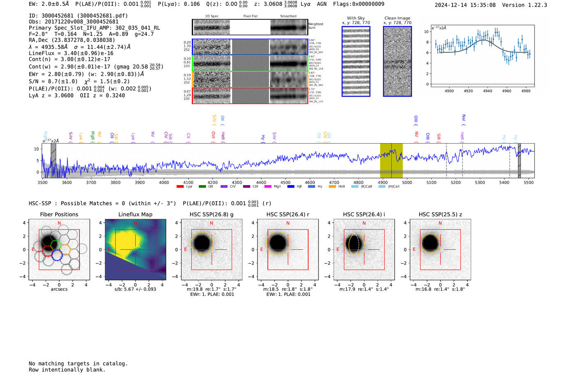Click the yellow ellipse in the HSC i cutout
This screenshot has width=576, height=392.
point(357,244)
